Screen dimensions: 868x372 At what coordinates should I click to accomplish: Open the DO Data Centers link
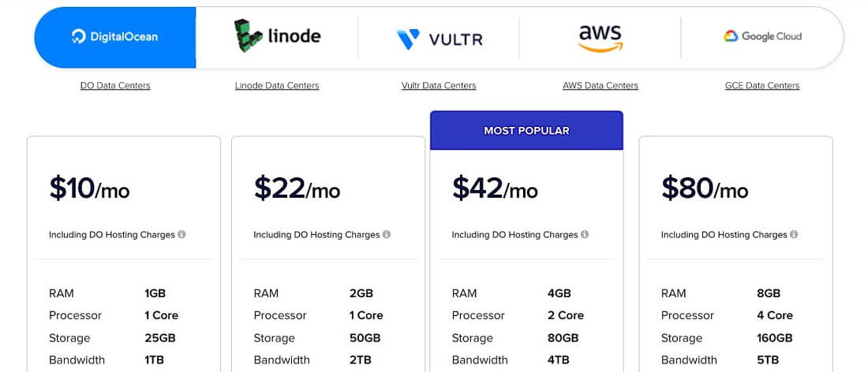[x=115, y=85]
